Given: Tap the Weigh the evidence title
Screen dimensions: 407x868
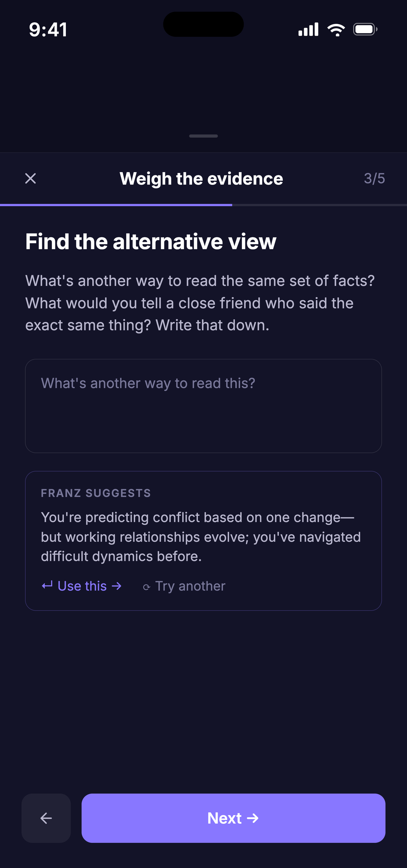Looking at the screenshot, I should (x=201, y=178).
